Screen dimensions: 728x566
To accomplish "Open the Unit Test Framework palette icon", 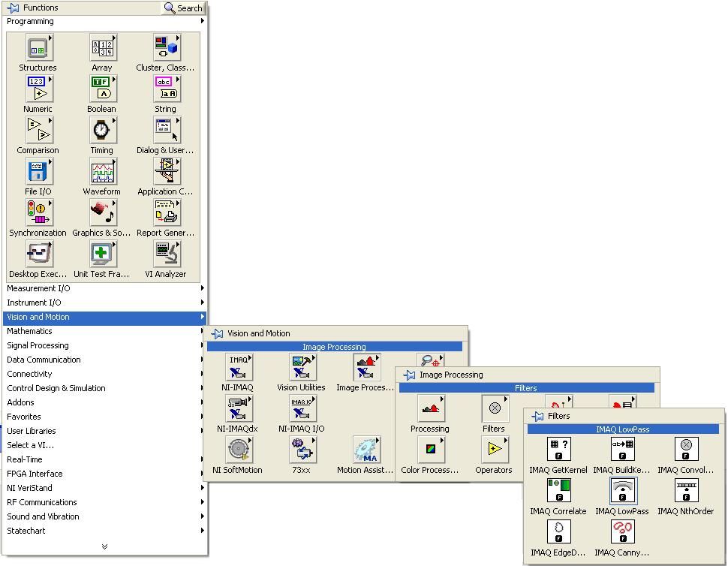I will (103, 254).
